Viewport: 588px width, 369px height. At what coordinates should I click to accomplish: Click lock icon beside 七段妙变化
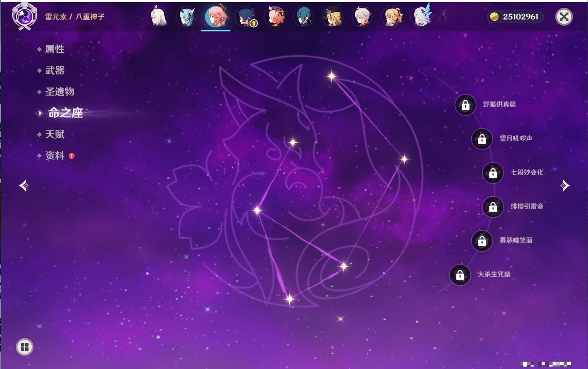pos(493,173)
